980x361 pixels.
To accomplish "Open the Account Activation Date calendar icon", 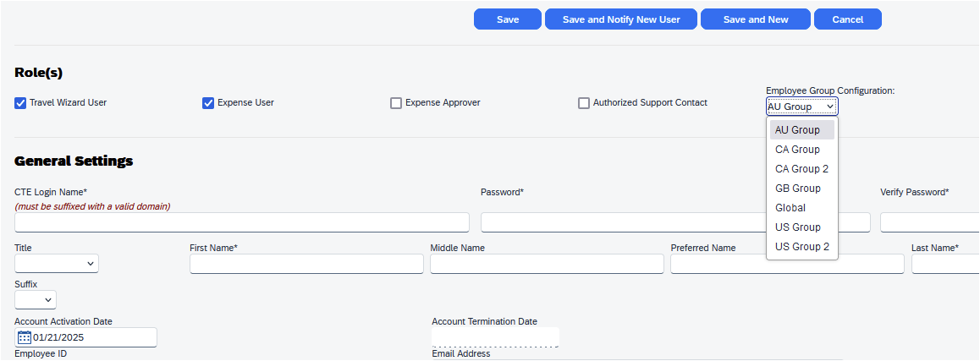I will click(25, 337).
